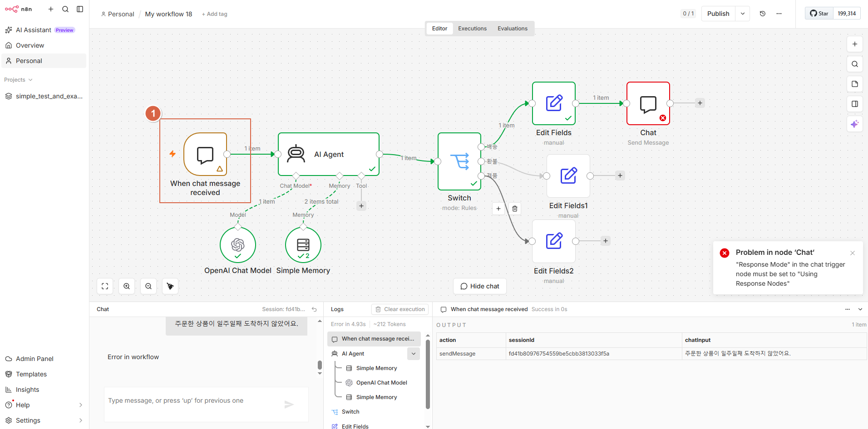
Task: Click the tidy up nodes icon
Action: [170, 286]
